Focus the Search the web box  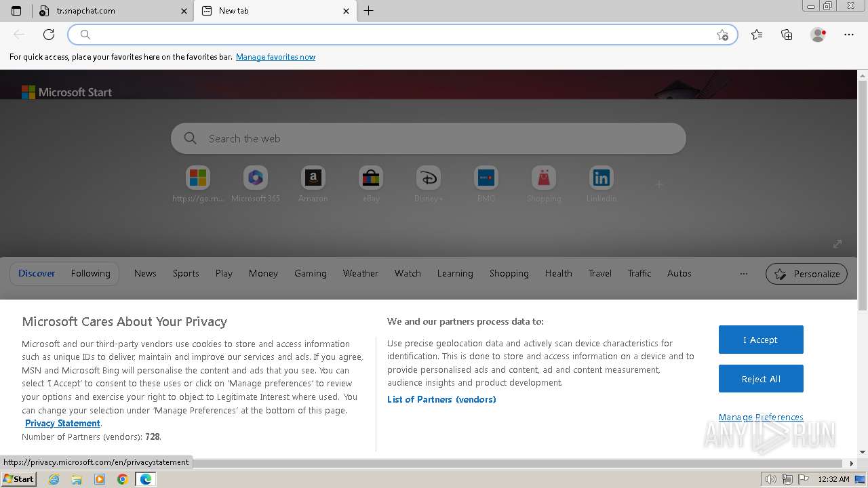pos(429,138)
